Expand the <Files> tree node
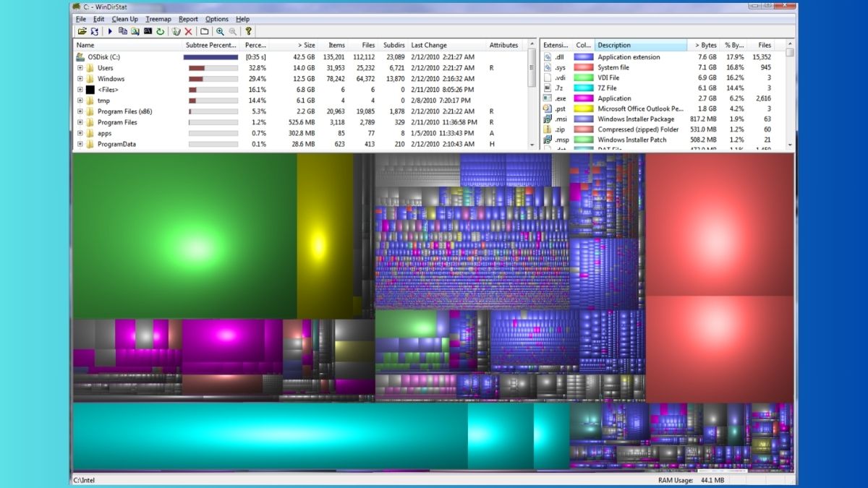The image size is (868, 488). pos(80,90)
